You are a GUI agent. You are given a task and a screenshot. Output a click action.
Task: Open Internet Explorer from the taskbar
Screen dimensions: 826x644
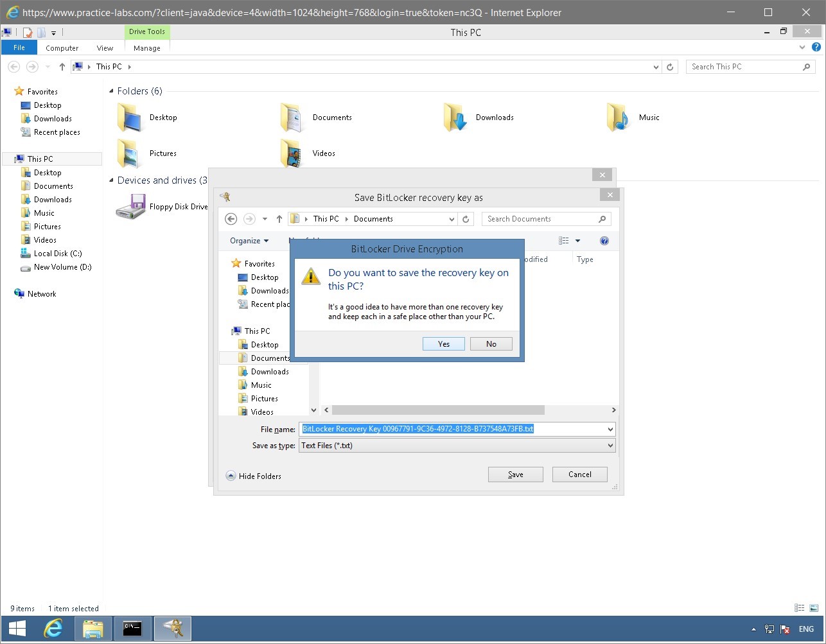coord(53,629)
